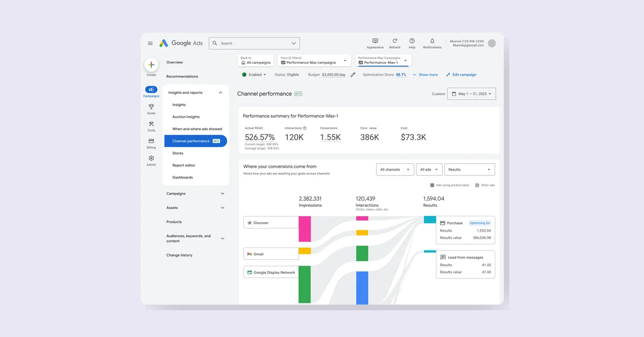Open the hamburger main menu
The width and height of the screenshot is (644, 337).
150,43
